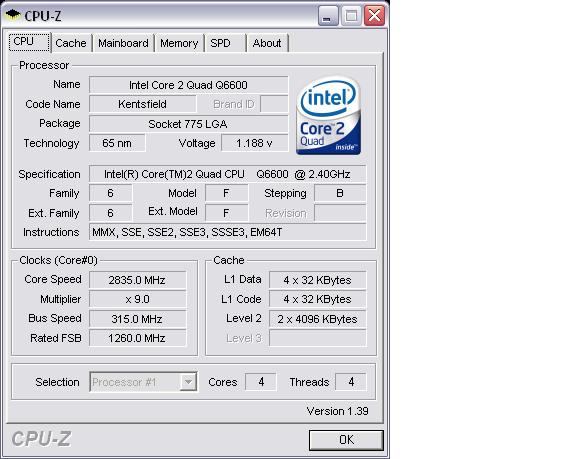Click the Specification field text

pos(227,174)
